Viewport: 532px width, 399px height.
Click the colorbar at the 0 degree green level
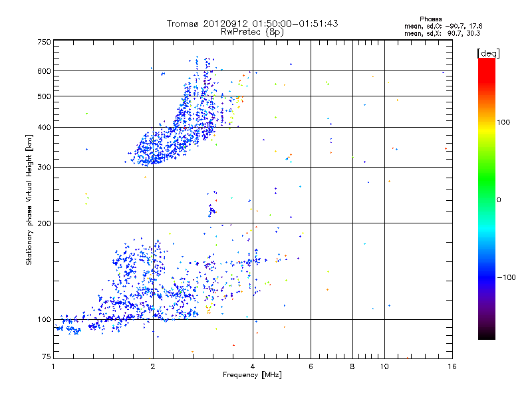tap(487, 199)
